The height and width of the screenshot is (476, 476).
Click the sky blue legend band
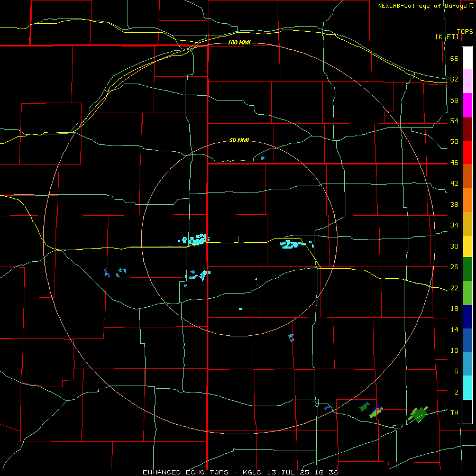click(467, 364)
